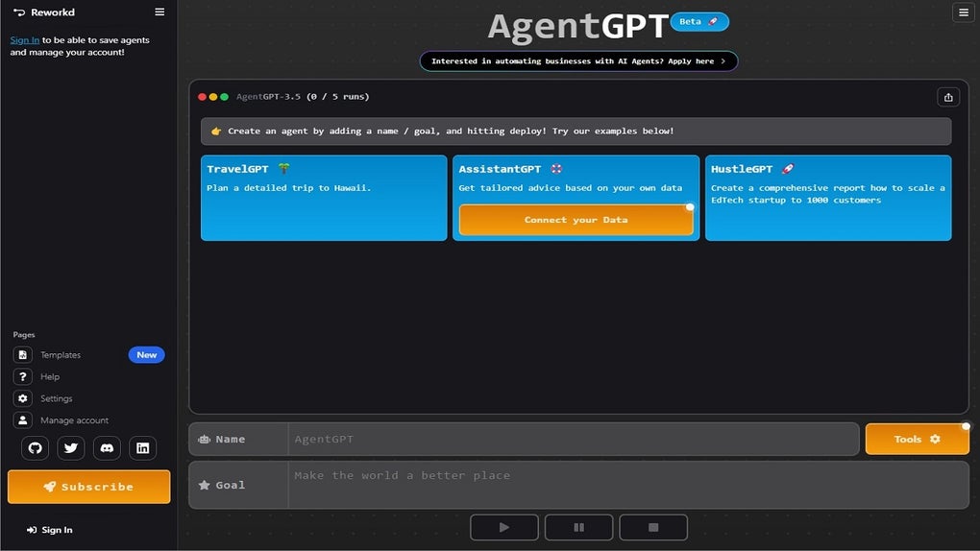
Task: Click the Help question mark icon
Action: pos(22,376)
